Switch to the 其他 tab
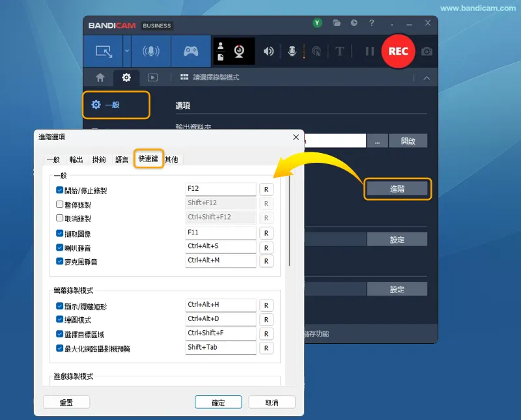Screen dimensions: 521x420 click(171, 160)
